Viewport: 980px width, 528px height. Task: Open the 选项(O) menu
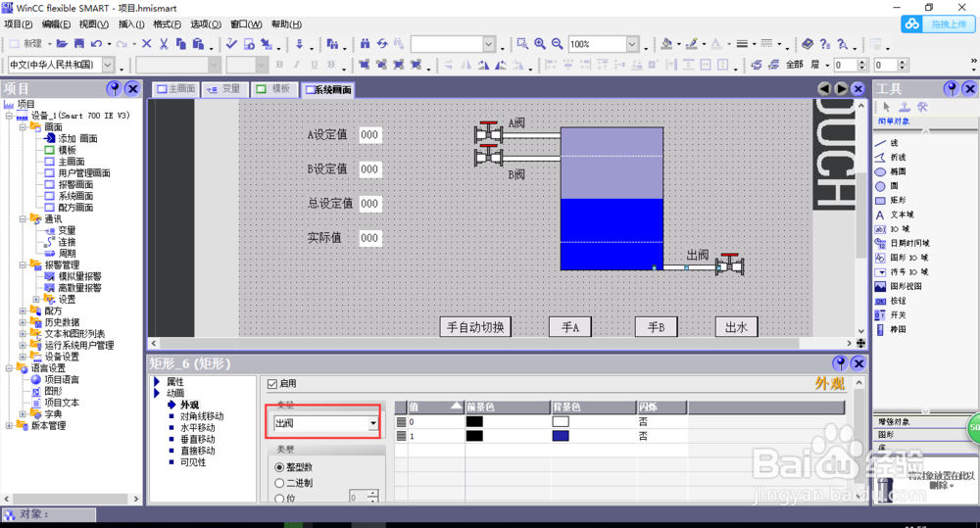[x=206, y=24]
